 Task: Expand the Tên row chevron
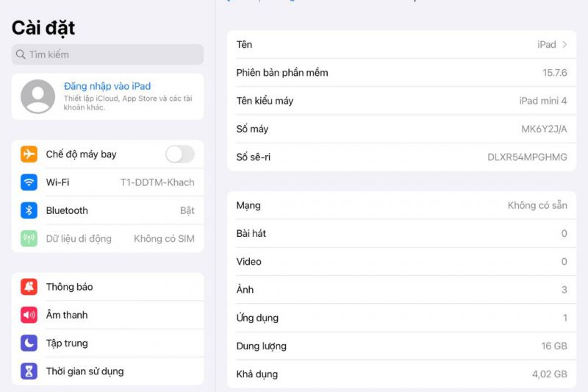[x=564, y=45]
